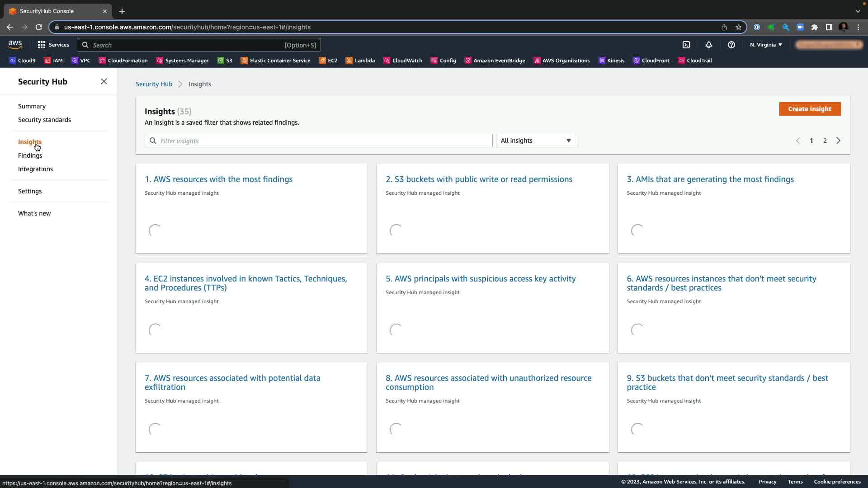Open S3 buckets with public permissions insight
This screenshot has height=488, width=868.
point(479,179)
